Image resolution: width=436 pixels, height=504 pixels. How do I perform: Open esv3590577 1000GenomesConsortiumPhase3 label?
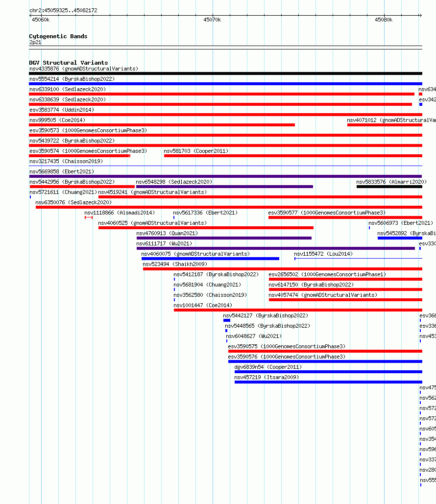coord(327,213)
